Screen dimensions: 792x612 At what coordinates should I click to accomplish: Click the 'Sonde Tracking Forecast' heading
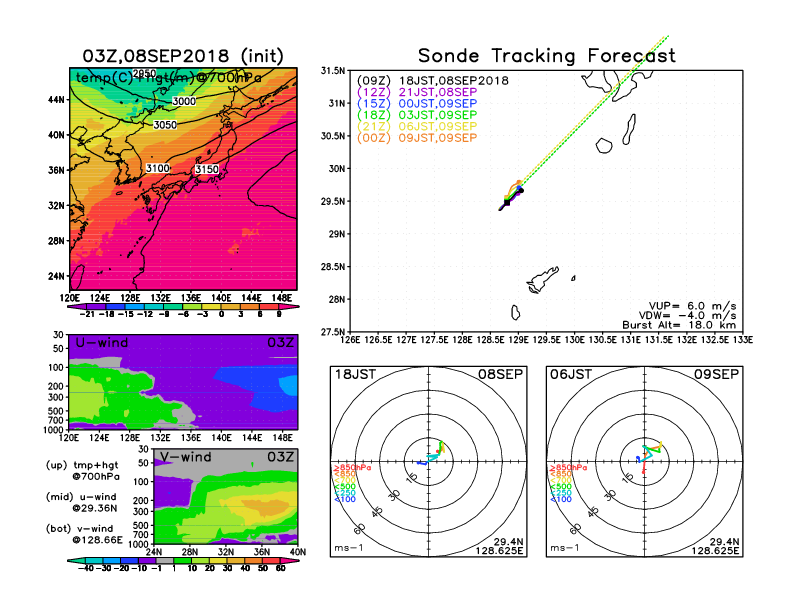pyautogui.click(x=547, y=55)
